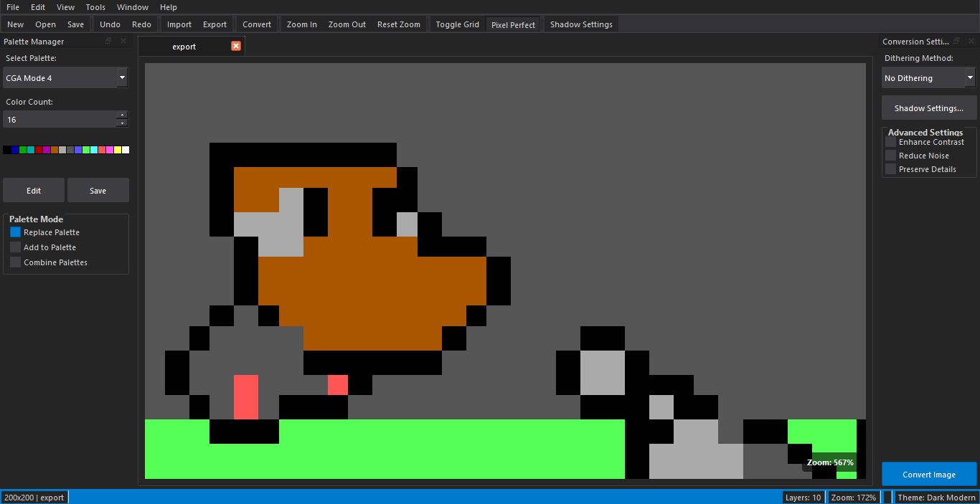Click Convert in the toolbar

[257, 24]
